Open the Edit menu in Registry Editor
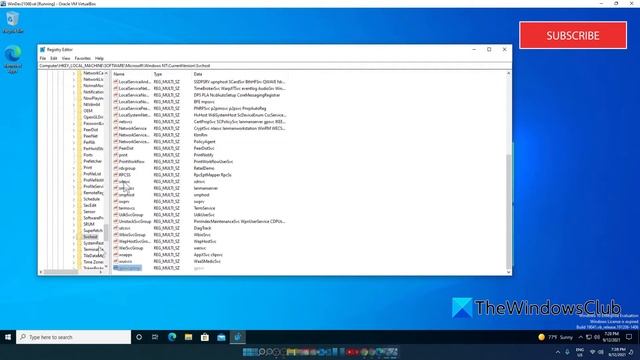This screenshot has width=640, height=360. click(x=53, y=58)
